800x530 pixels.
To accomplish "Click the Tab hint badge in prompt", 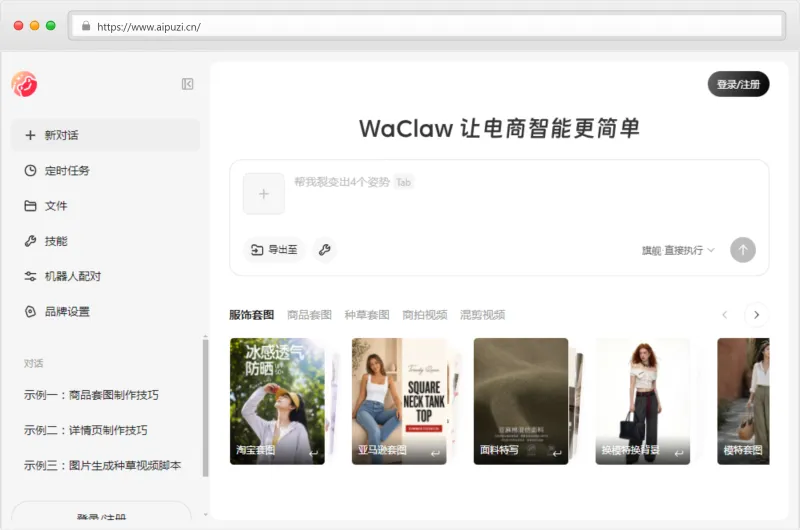I will coord(404,182).
